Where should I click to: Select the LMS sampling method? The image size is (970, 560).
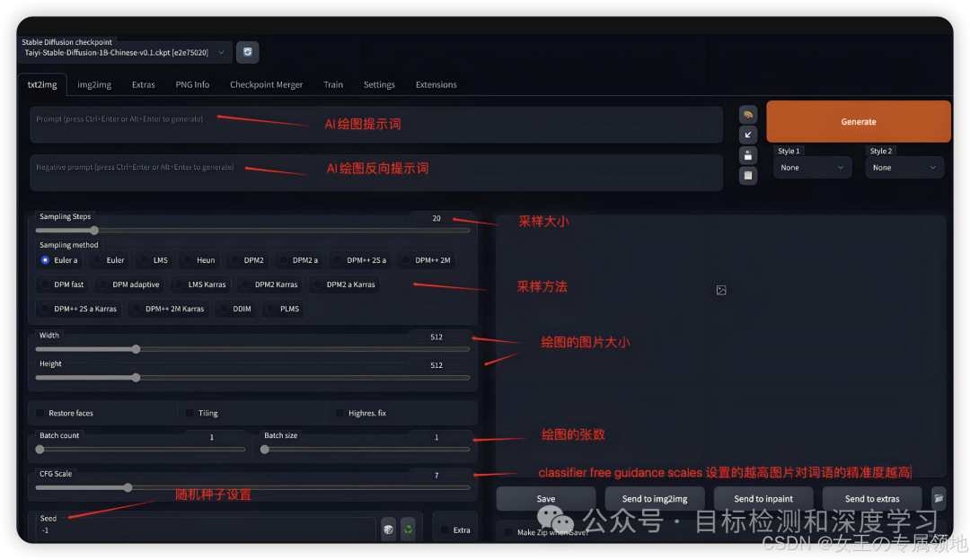click(x=154, y=260)
